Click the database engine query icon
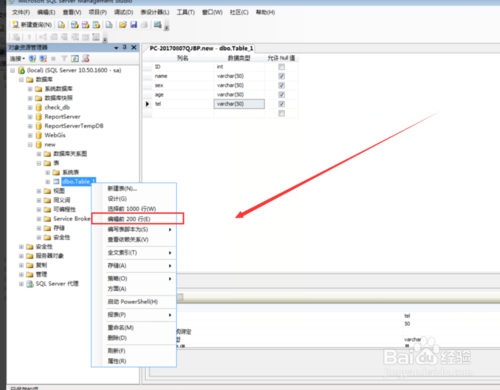500x390 pixels. point(61,25)
